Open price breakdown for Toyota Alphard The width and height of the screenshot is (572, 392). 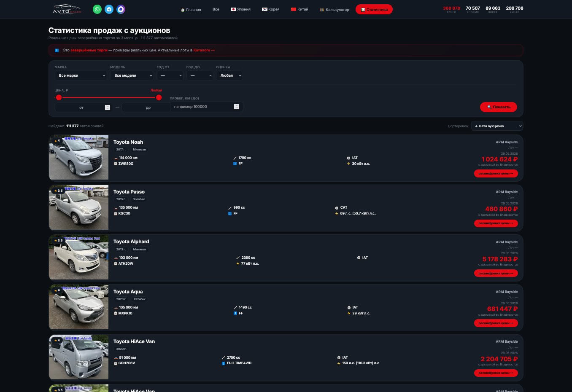point(496,274)
